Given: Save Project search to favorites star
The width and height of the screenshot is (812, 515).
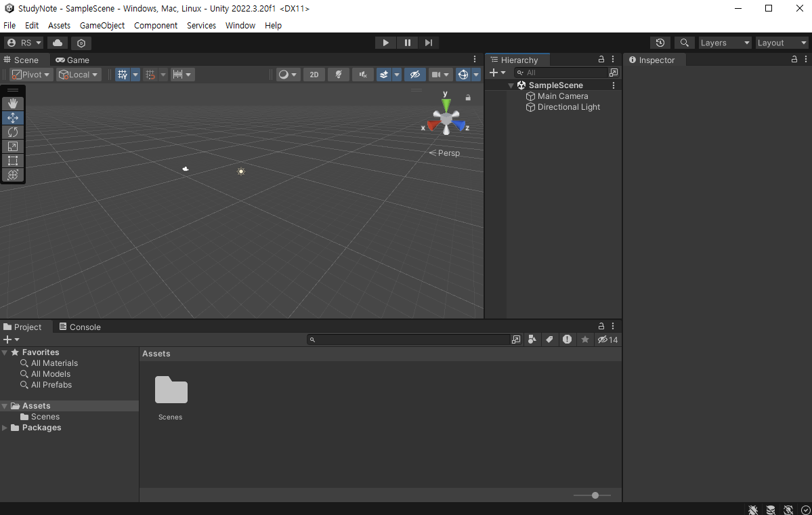Looking at the screenshot, I should (x=584, y=340).
